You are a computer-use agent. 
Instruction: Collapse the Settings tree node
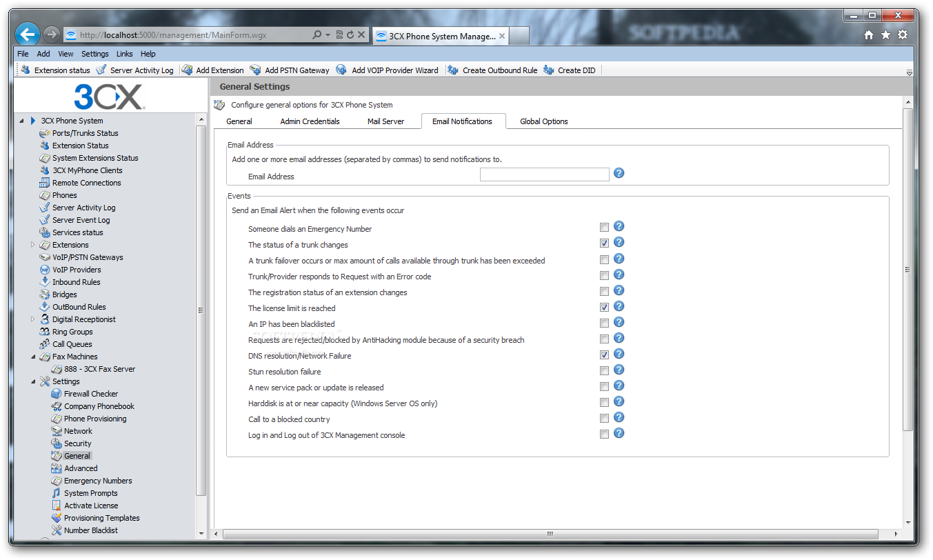pyautogui.click(x=33, y=382)
